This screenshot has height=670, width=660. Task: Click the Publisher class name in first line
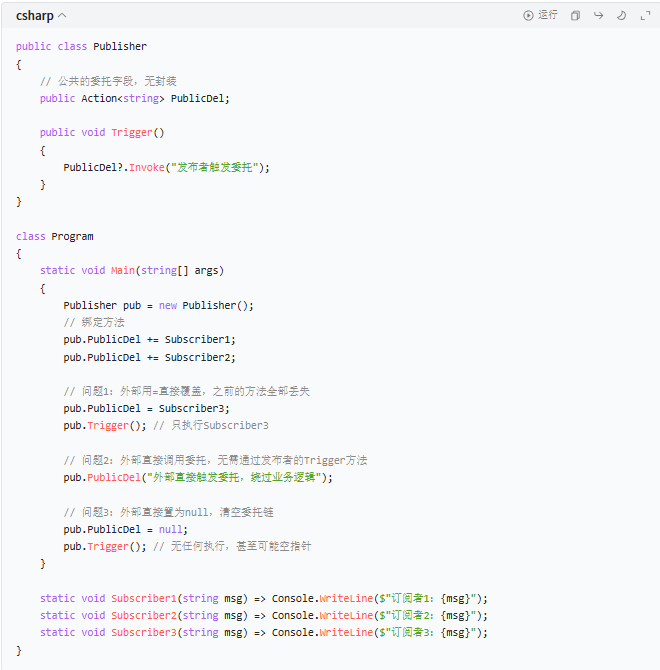coord(119,46)
